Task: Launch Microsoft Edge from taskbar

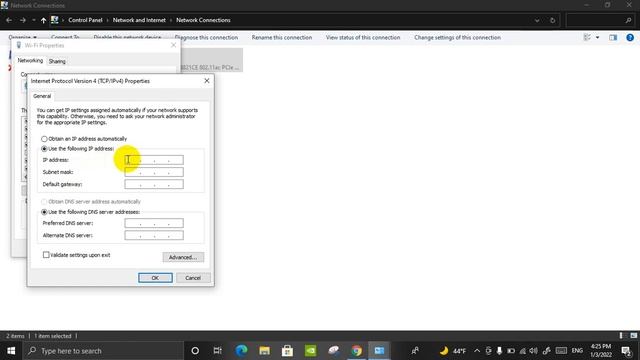Action: click(x=241, y=351)
